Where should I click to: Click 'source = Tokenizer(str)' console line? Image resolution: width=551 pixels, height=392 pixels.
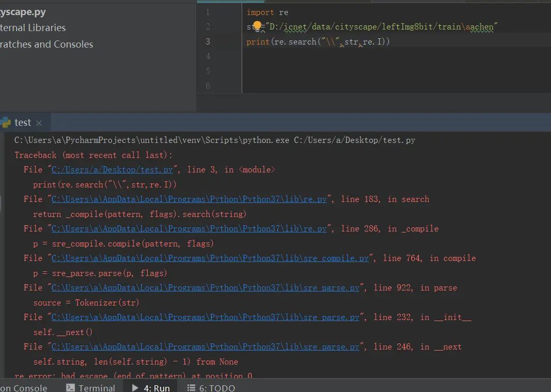point(86,302)
